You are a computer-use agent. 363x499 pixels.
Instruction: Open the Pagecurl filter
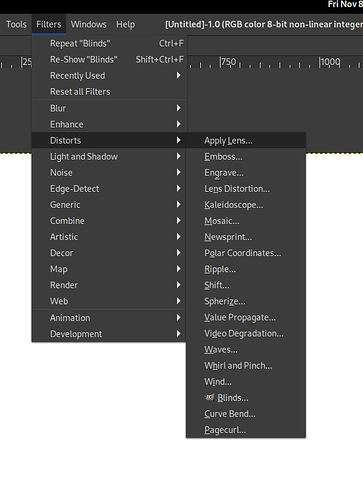[x=246, y=430]
